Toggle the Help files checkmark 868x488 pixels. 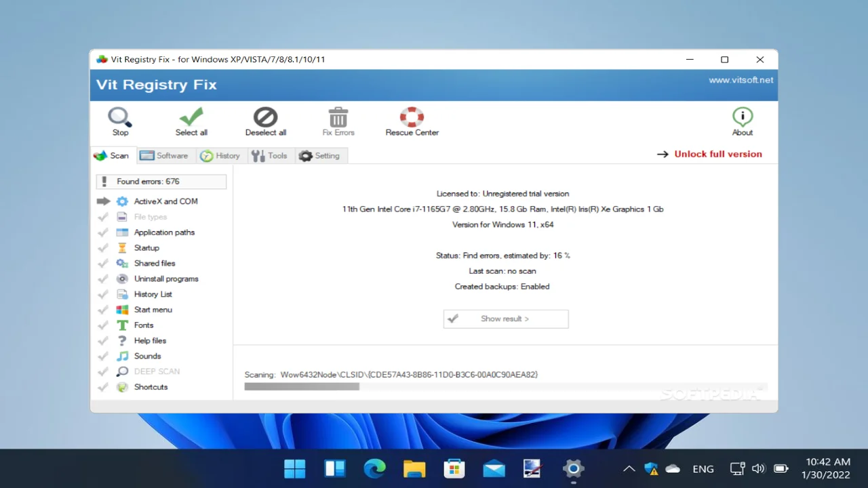tap(103, 341)
